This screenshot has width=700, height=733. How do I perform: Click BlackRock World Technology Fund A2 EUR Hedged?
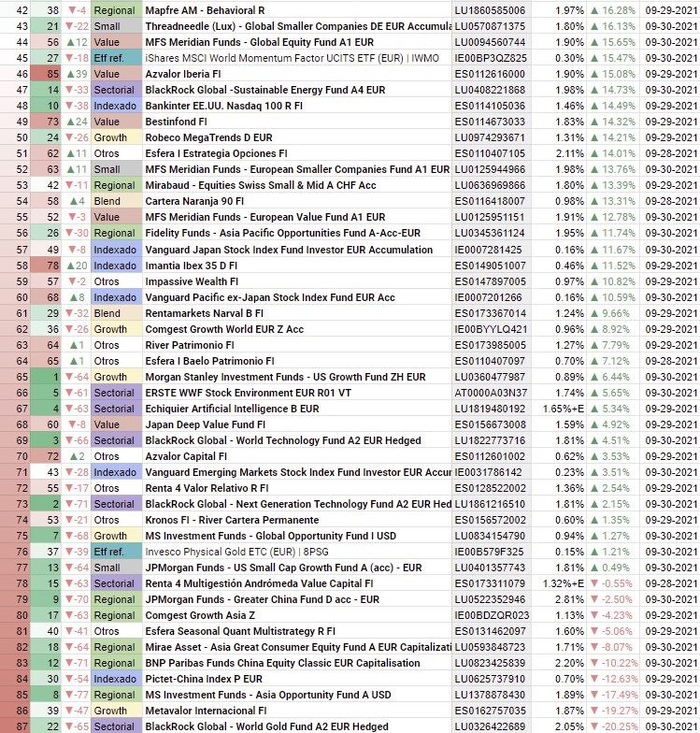[x=297, y=440]
